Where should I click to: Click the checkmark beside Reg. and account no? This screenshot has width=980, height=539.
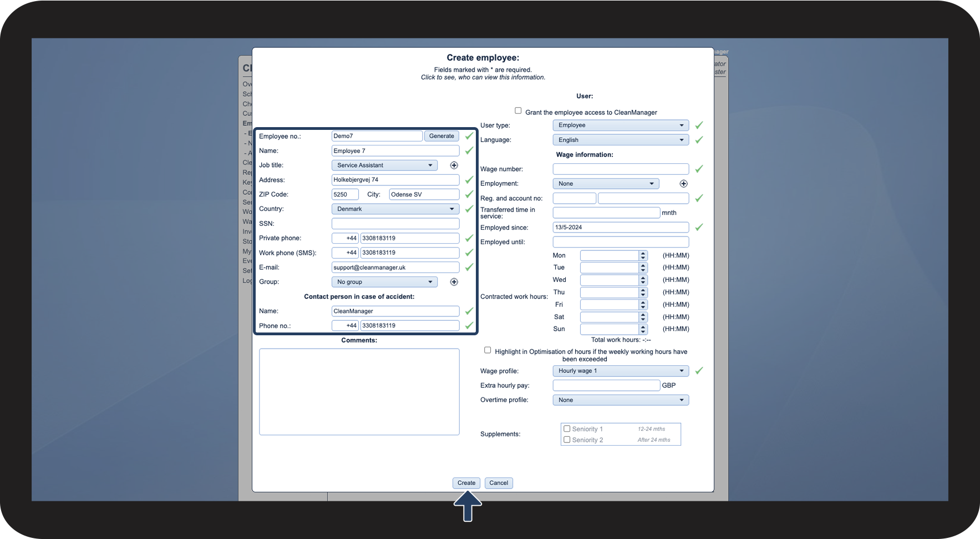coord(699,198)
